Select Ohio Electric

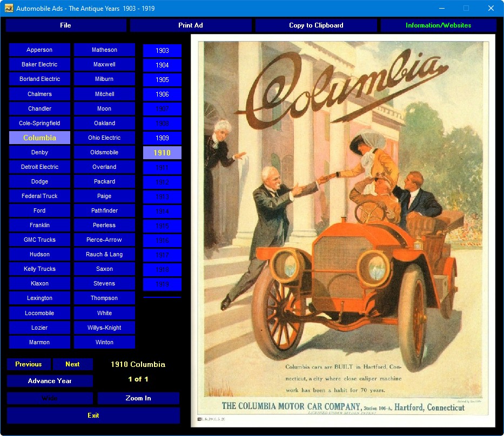(x=104, y=138)
